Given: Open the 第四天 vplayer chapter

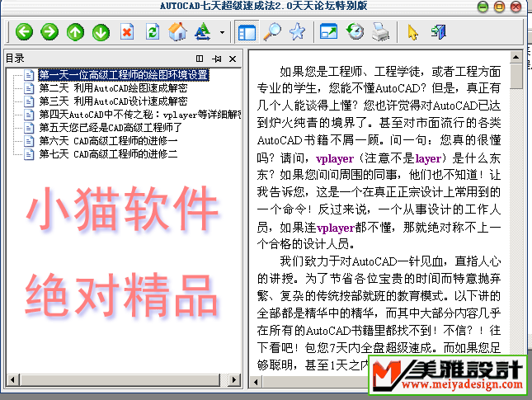Looking at the screenshot, I should point(139,115).
